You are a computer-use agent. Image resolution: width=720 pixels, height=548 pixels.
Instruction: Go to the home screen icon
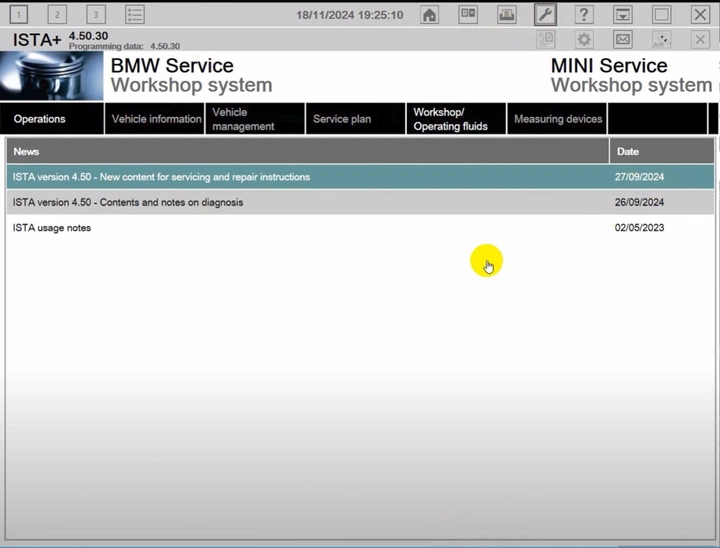(429, 15)
